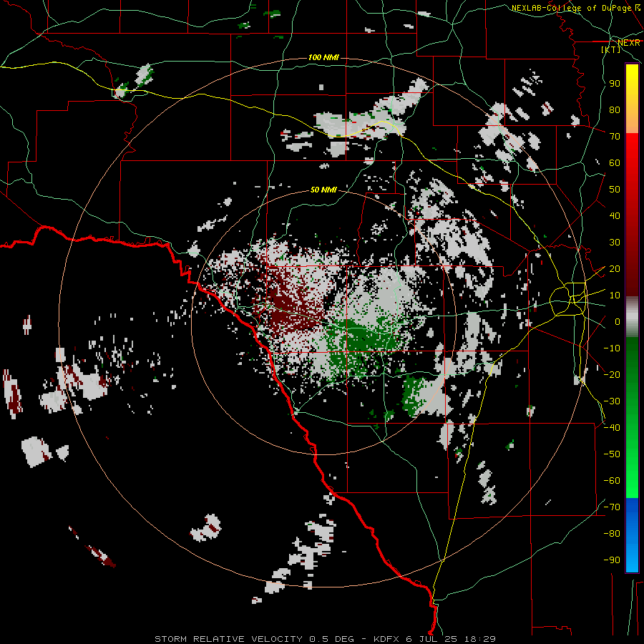
Task: Click the "50 NMI" range ring label
Action: coord(323,190)
